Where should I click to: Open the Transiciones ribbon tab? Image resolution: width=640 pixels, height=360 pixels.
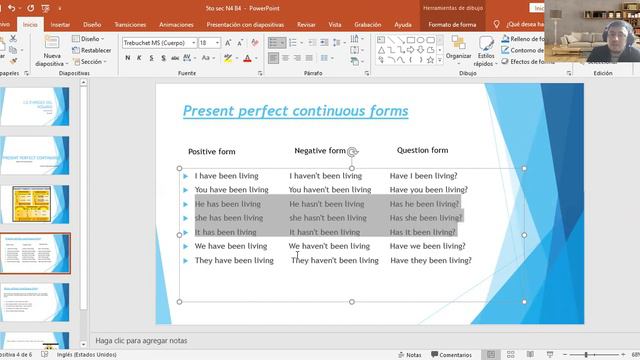point(130,24)
